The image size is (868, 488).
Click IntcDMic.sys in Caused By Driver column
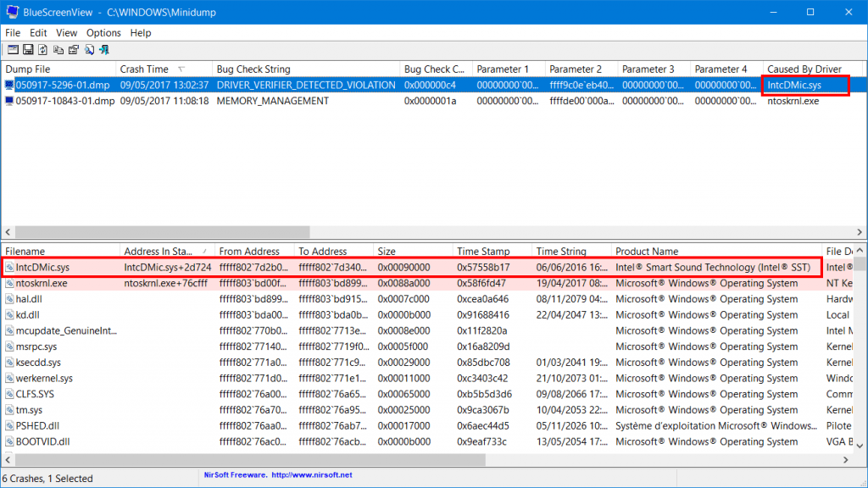click(x=794, y=86)
